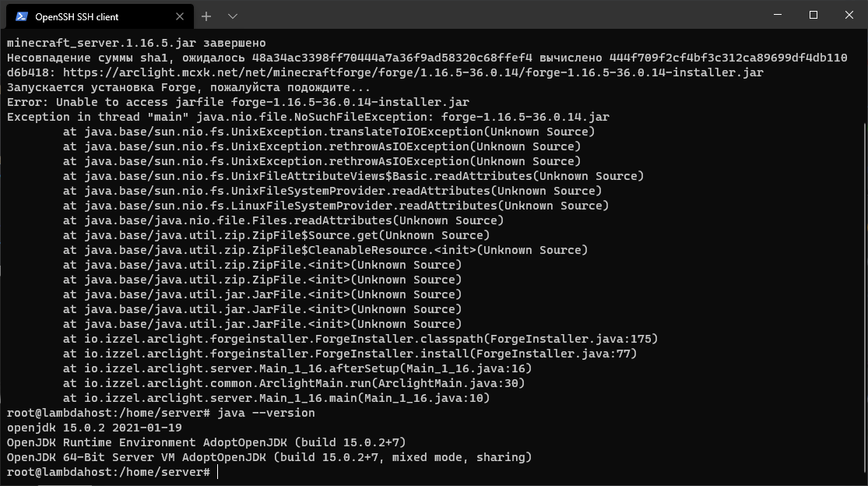Maximize the terminal window
868x486 pixels.
coord(812,15)
